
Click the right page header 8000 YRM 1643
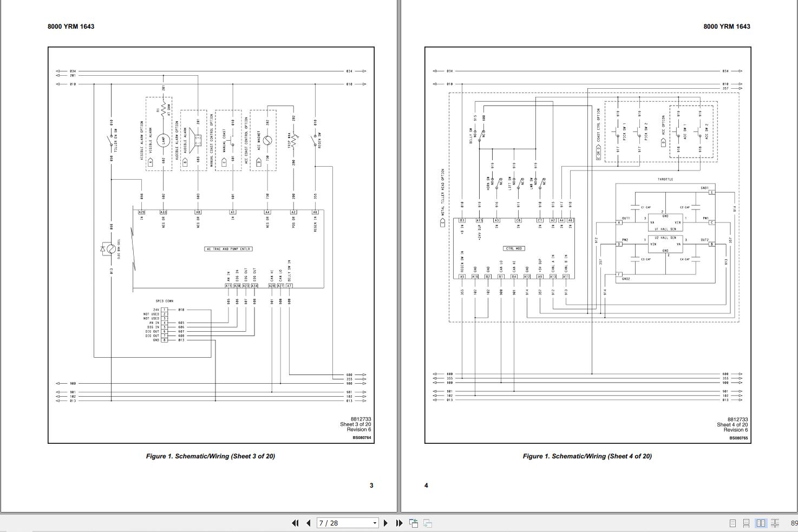(727, 27)
